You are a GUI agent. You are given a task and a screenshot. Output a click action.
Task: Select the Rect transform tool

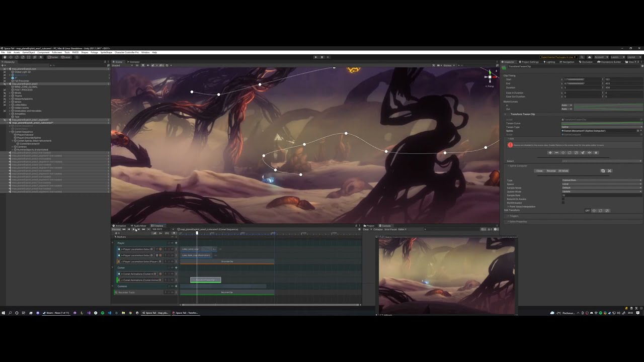[x=29, y=57]
